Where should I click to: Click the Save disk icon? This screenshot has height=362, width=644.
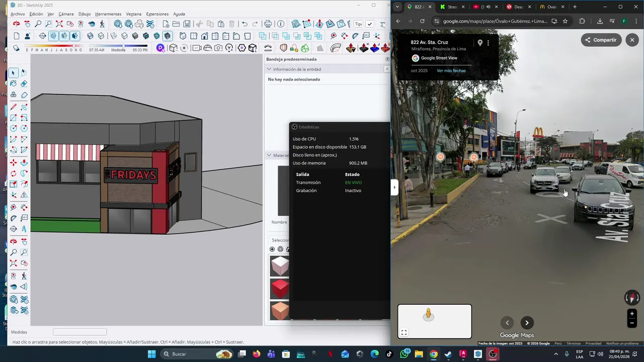[x=187, y=24]
